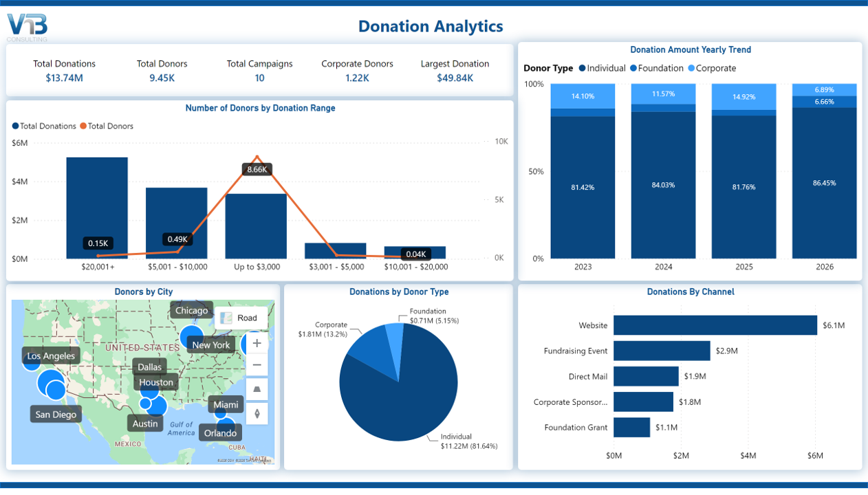Select the Up to $3,000 bar
868x495 pixels.
[x=256, y=226]
